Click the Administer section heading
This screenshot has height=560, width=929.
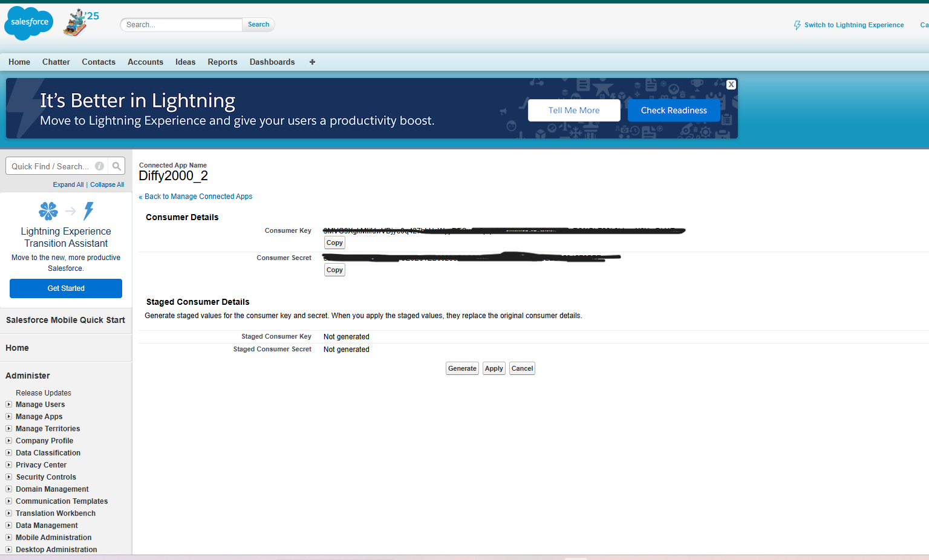coord(28,376)
